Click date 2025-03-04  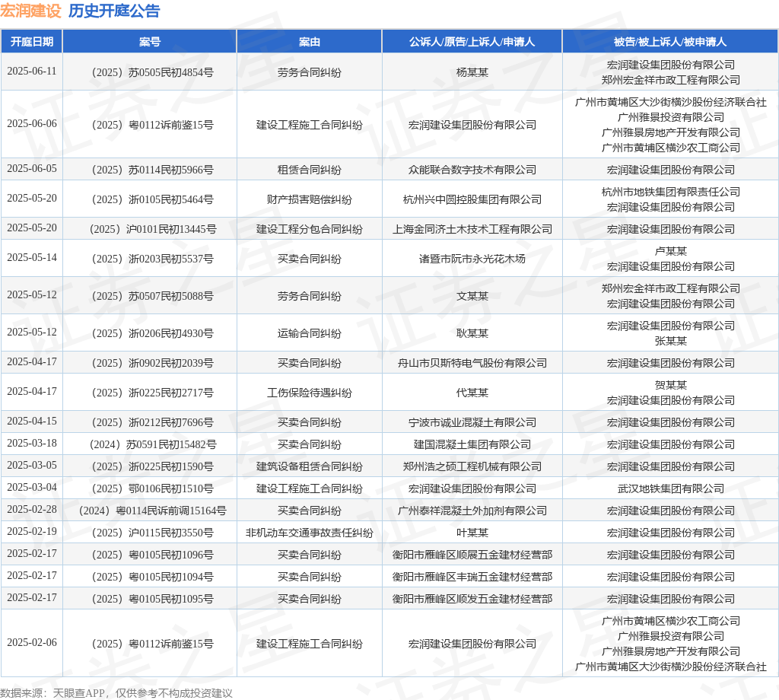coord(32,487)
